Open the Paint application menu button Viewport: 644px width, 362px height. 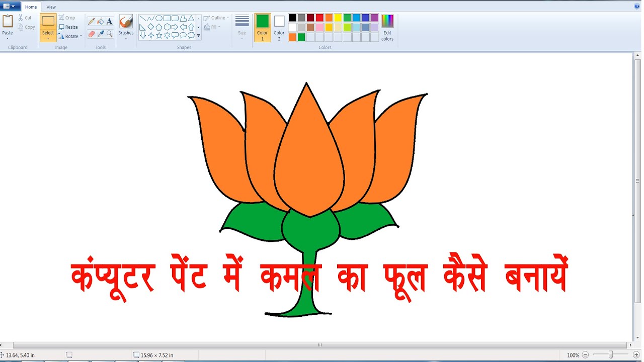[x=10, y=7]
